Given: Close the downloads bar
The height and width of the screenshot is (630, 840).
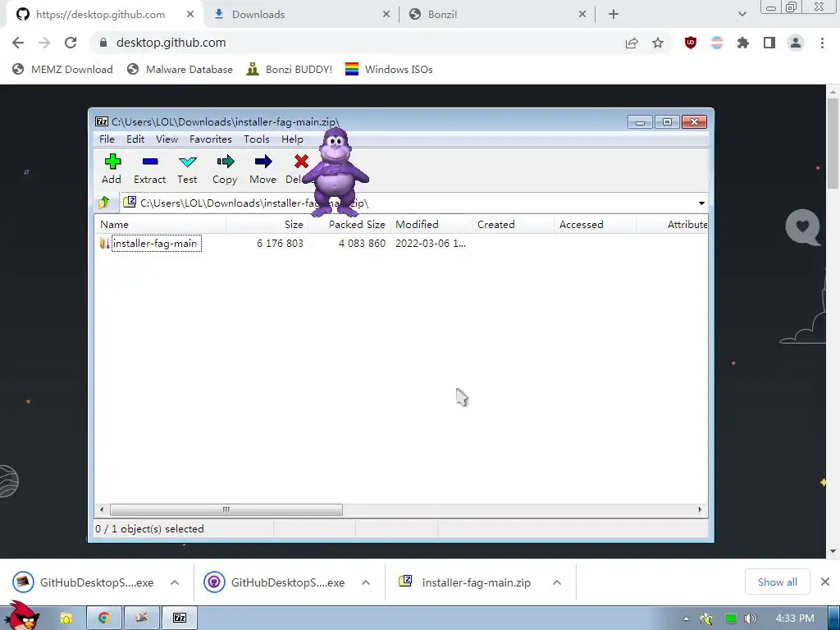Looking at the screenshot, I should point(825,582).
